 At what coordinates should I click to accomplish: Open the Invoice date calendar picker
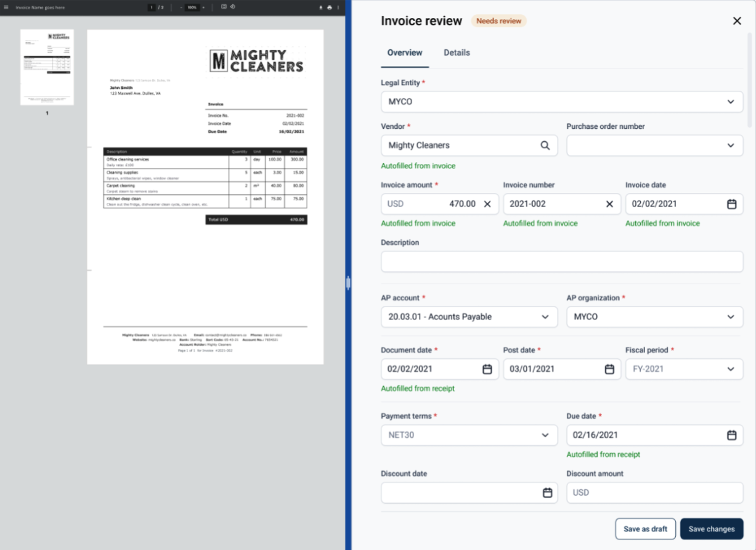[731, 203]
